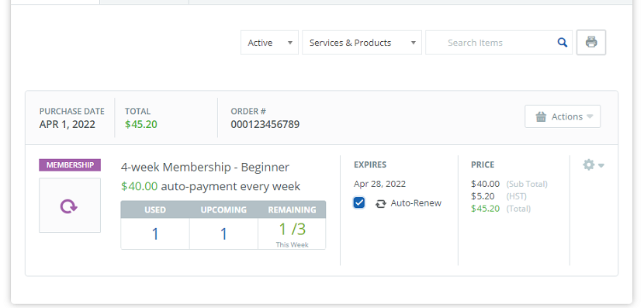Open the gear settings menu for membership
644x308 pixels.
pyautogui.click(x=594, y=165)
